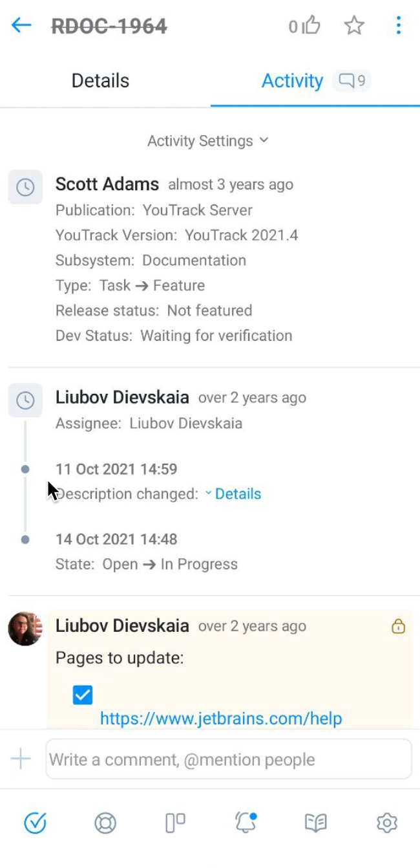Tap the plus button to attach a file
This screenshot has width=420, height=868.
[x=19, y=759]
